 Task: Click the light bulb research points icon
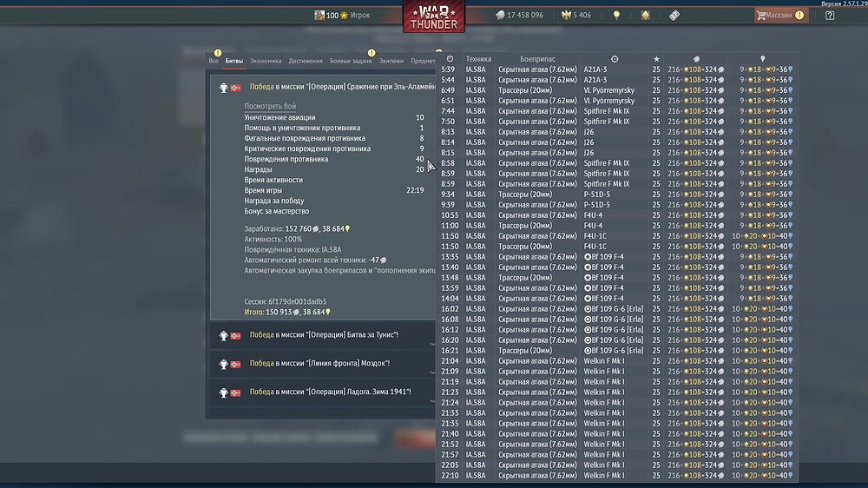pyautogui.click(x=616, y=16)
